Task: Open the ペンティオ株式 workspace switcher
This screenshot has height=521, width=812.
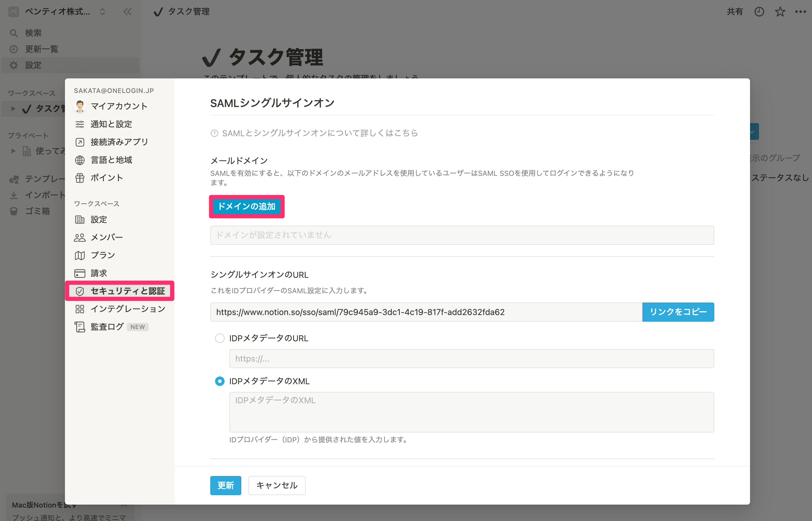Action: 57,12
